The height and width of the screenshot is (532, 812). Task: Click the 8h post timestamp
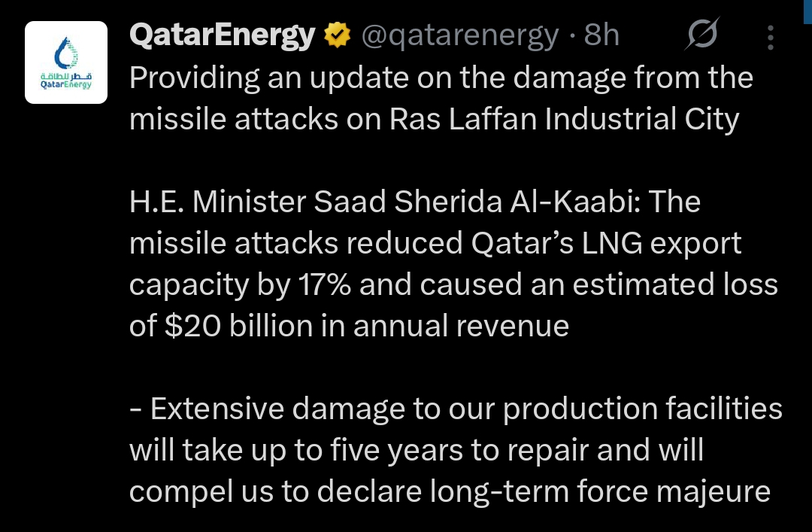(601, 35)
